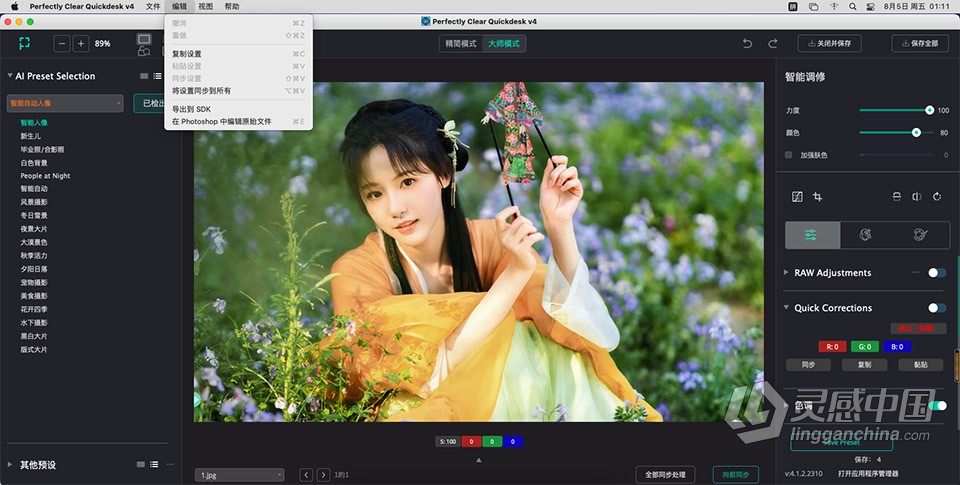Open the face retouching tab
Image resolution: width=960 pixels, height=485 pixels.
pyautogui.click(x=866, y=235)
